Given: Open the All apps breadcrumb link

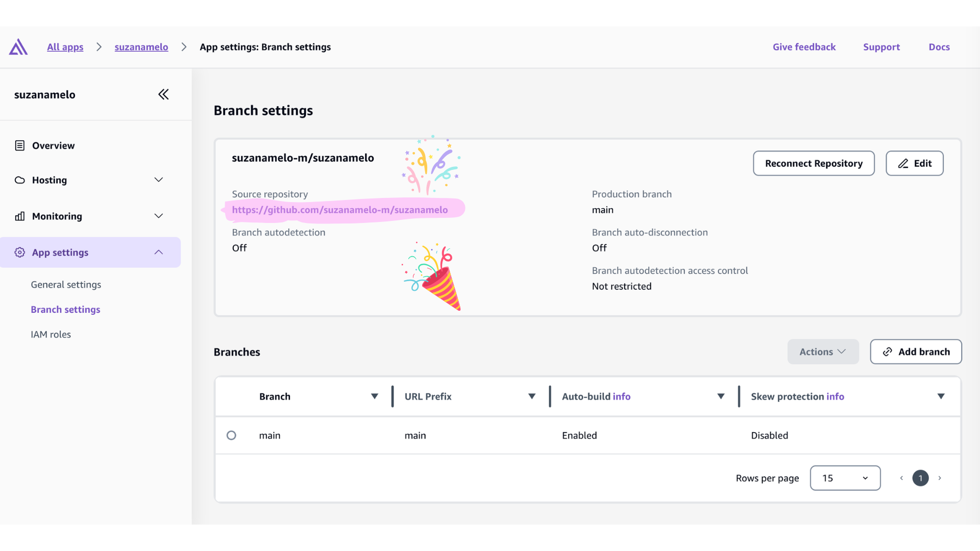Looking at the screenshot, I should (65, 47).
